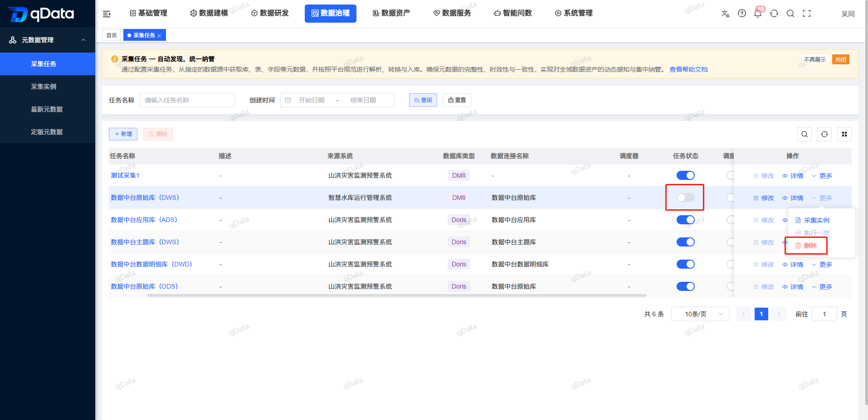The image size is (868, 420).
Task: Select 采集任务 in sidebar
Action: point(48,64)
